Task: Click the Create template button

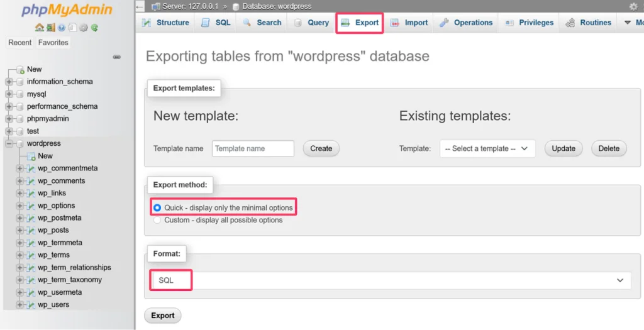Action: coord(321,148)
